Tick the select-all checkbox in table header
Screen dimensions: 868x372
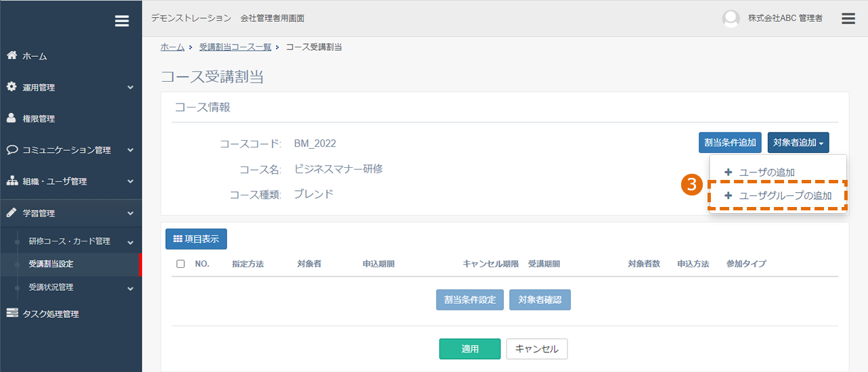click(x=181, y=264)
